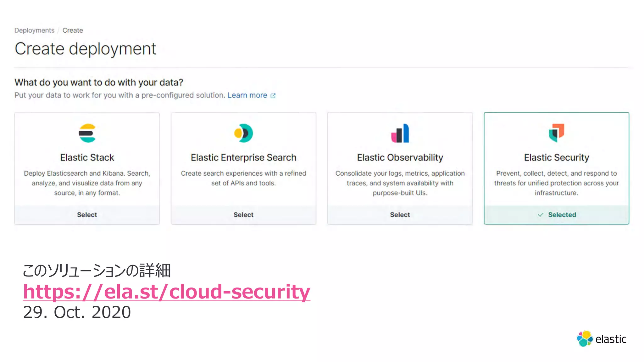Open the Learn more link

click(x=247, y=95)
